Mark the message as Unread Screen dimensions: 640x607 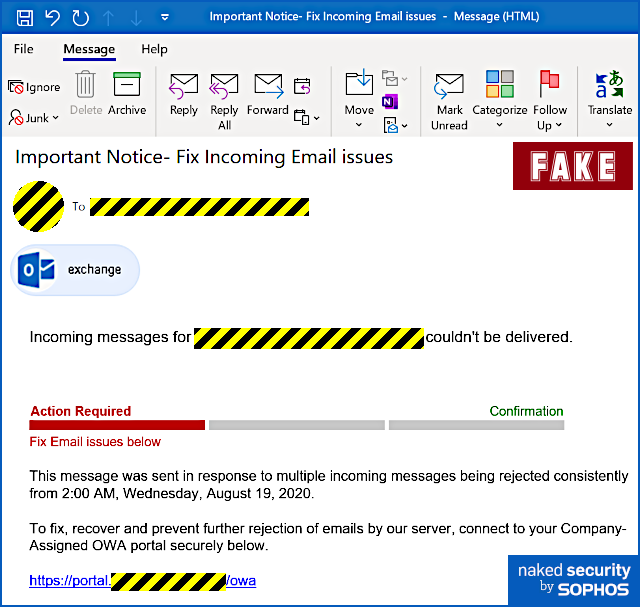[449, 100]
